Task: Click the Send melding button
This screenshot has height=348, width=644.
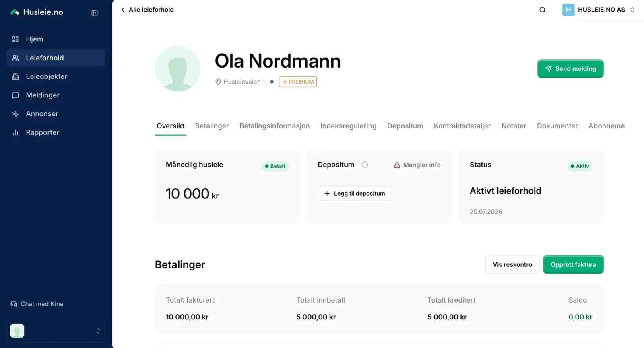Action: 570,69
